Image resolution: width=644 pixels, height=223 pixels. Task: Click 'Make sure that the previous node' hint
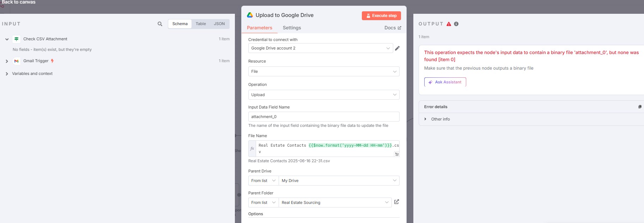click(x=479, y=68)
